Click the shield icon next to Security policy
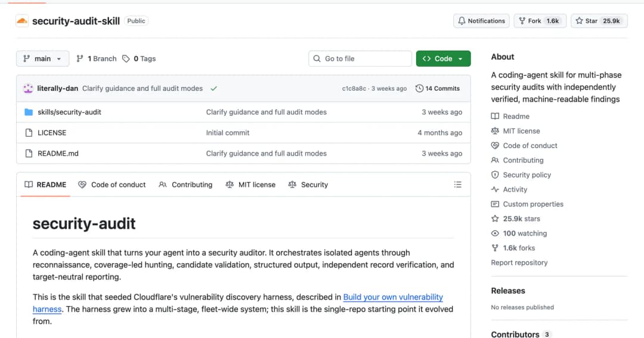Image resolution: width=644 pixels, height=338 pixels. [x=495, y=175]
